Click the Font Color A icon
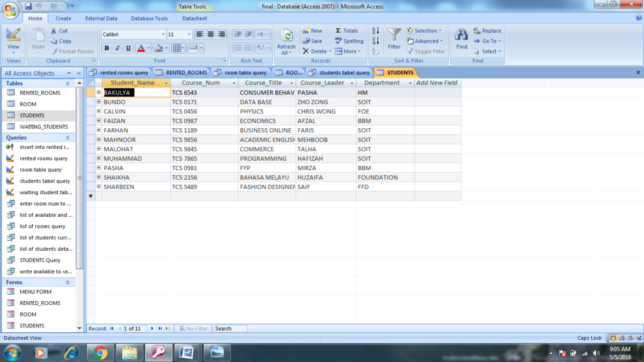Viewport: 644px width, 362px height. point(141,48)
